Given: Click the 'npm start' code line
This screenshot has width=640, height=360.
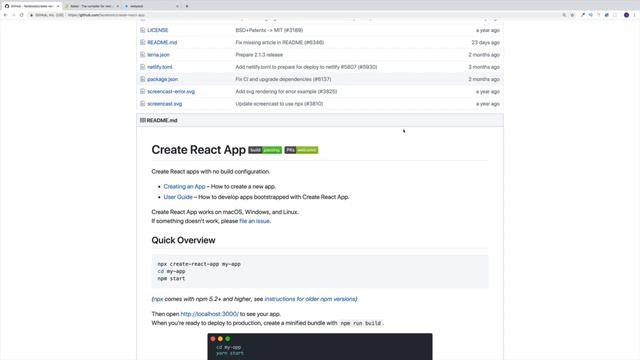Looking at the screenshot, I should click(171, 279).
